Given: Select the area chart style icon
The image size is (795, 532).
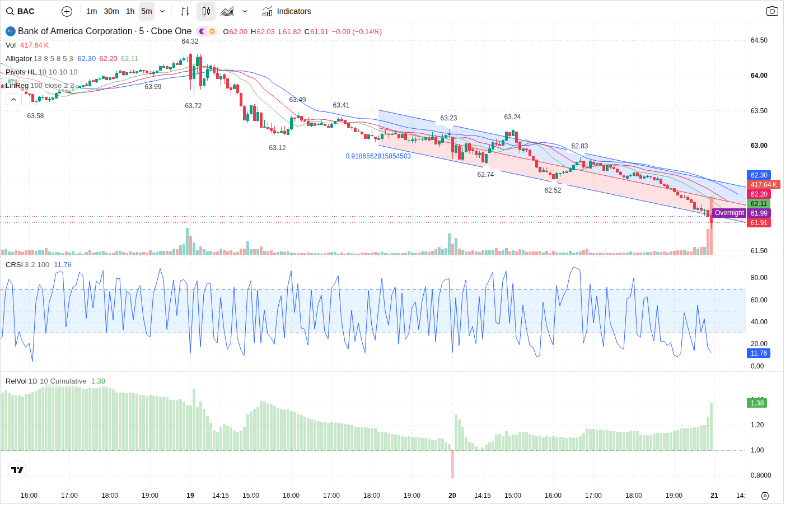Looking at the screenshot, I should pos(227,11).
